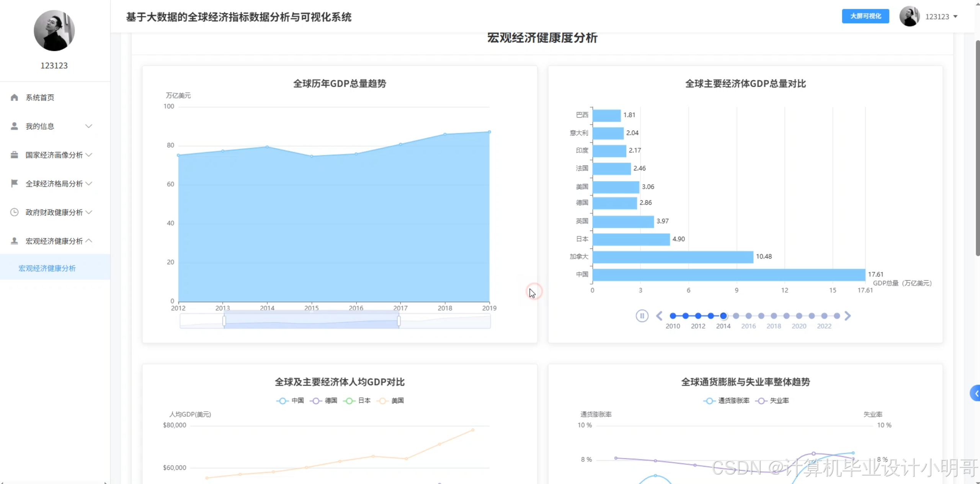The width and height of the screenshot is (980, 484).
Task: Jump to the 2016 dot on the timeline
Action: click(749, 316)
